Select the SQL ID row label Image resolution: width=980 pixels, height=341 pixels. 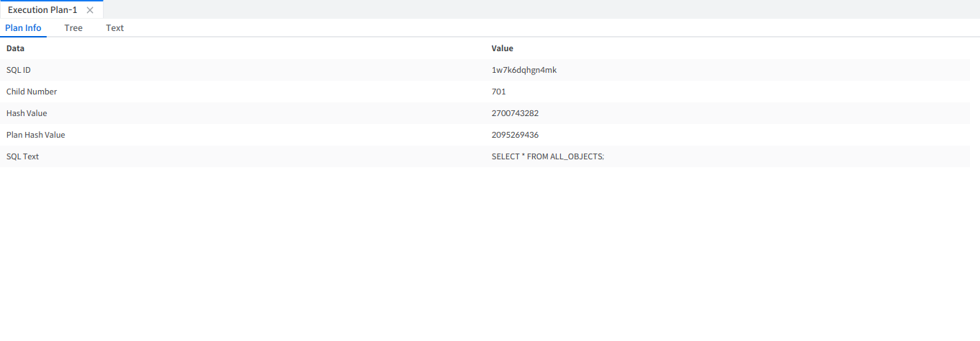[19, 70]
